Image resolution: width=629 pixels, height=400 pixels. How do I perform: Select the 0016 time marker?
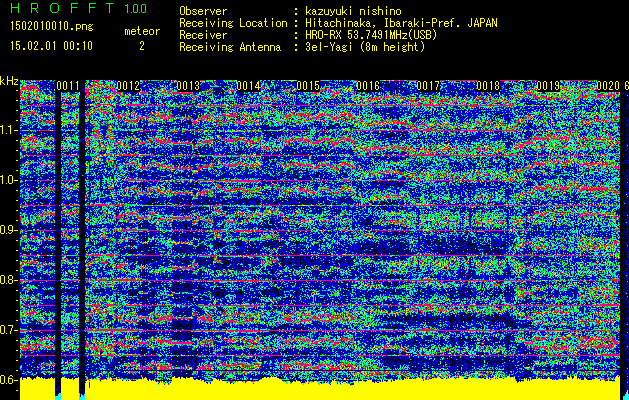tap(368, 86)
